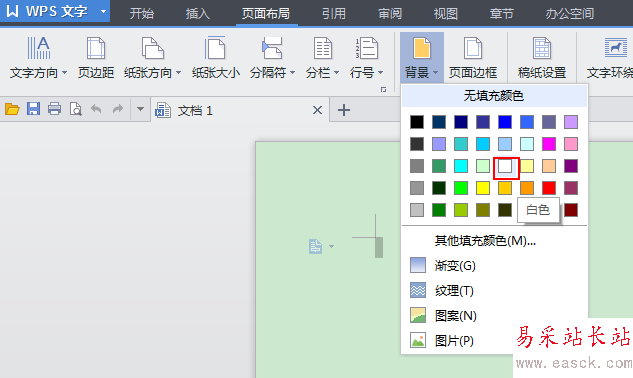Open the 纸张大小 paper size tool
The image size is (633, 378).
(216, 57)
